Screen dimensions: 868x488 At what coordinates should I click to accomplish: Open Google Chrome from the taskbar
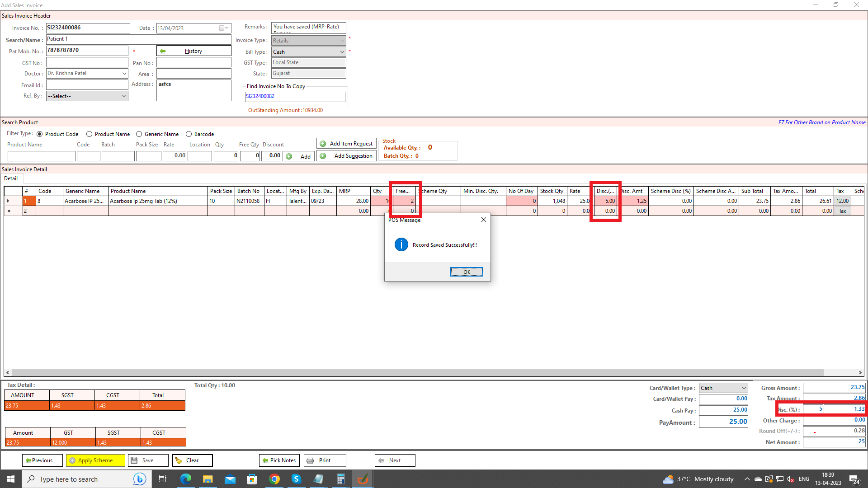coord(274,479)
